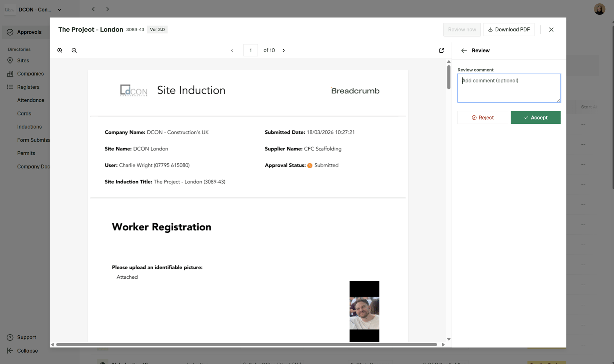Open document in new window icon
The image size is (614, 364).
[x=441, y=51]
